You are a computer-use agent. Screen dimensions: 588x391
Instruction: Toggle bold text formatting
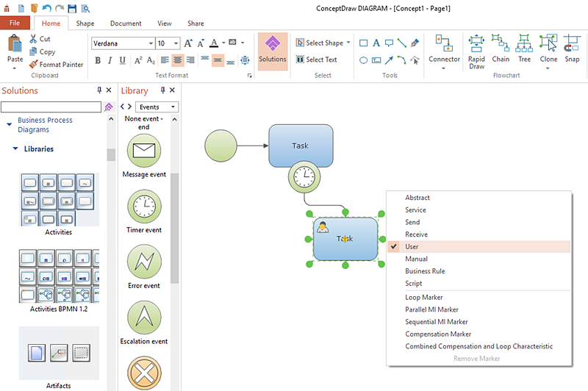97,60
